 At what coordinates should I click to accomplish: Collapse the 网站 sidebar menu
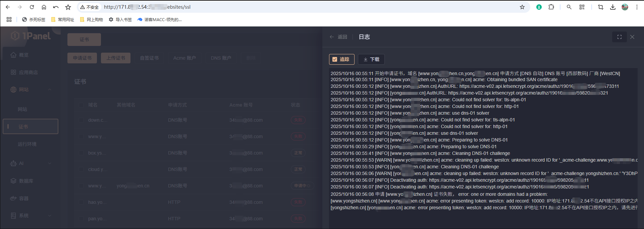point(50,90)
